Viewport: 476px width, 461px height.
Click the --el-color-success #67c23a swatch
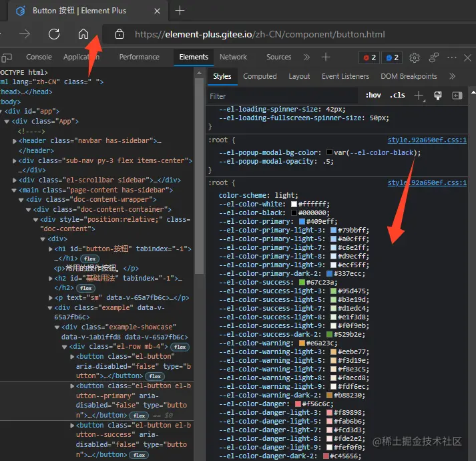302,283
